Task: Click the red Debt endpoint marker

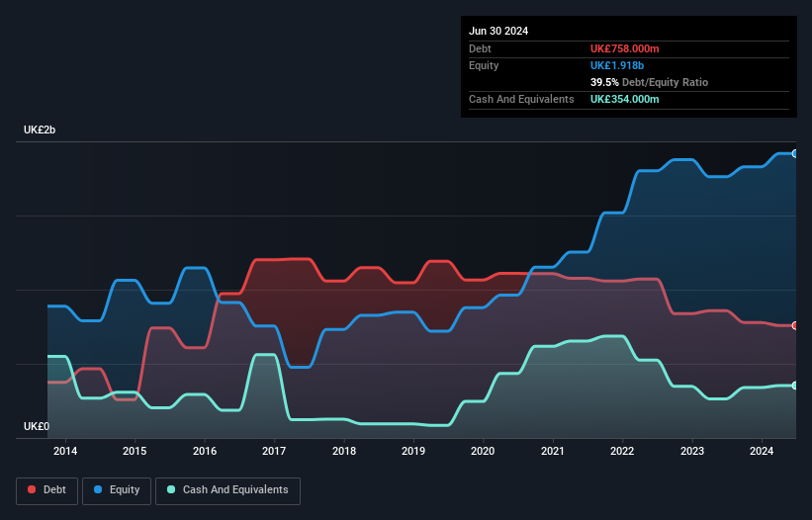Action: pyautogui.click(x=795, y=325)
